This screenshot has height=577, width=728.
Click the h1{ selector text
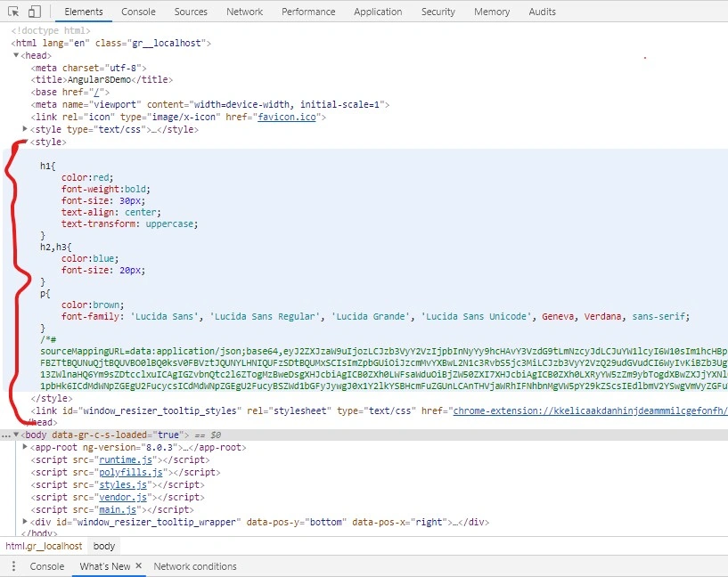click(x=48, y=166)
